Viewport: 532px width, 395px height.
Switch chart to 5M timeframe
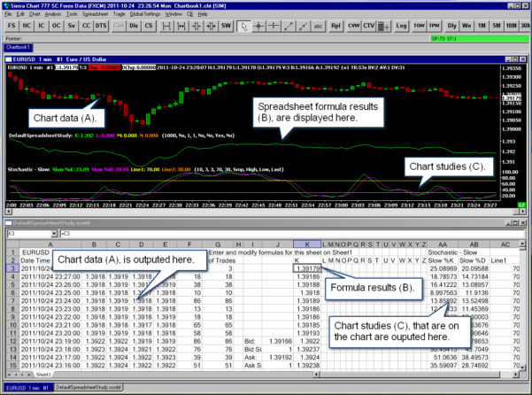(495, 27)
